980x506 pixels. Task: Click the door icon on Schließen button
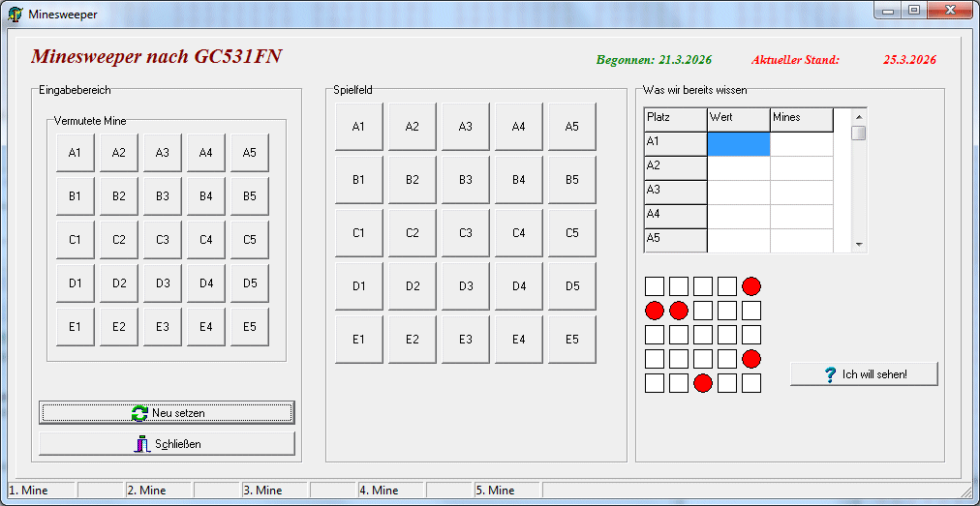(x=141, y=444)
